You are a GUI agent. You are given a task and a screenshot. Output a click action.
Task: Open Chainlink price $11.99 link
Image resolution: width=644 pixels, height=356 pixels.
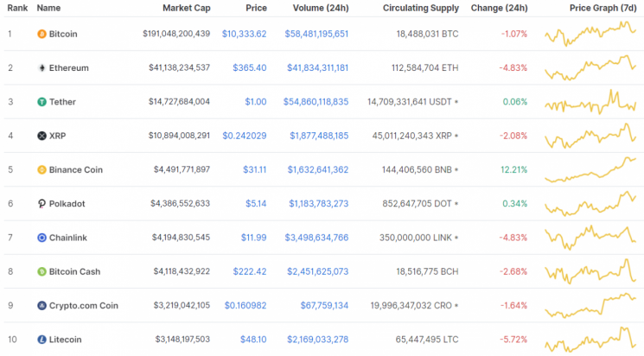pos(254,238)
